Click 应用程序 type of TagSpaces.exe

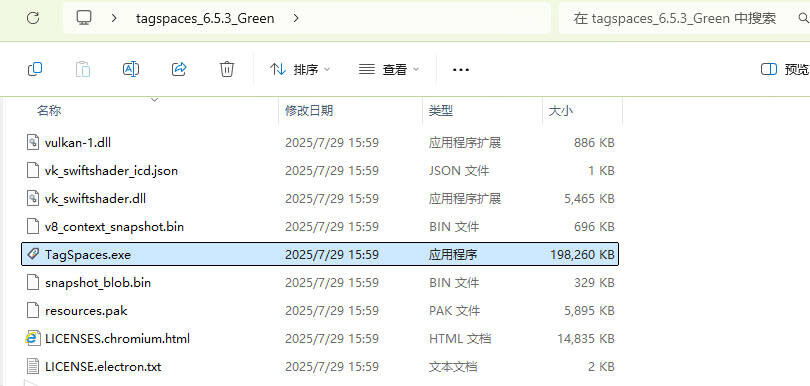453,255
